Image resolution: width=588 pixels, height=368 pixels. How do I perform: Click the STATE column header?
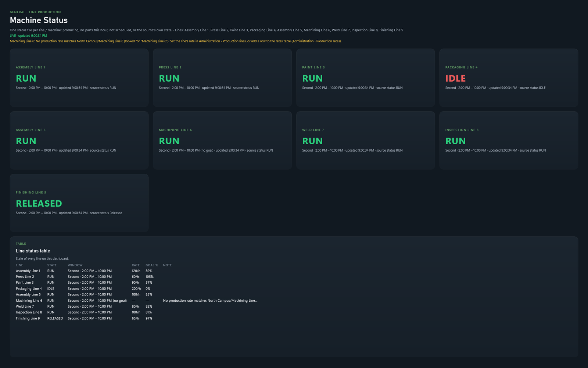[x=52, y=265]
